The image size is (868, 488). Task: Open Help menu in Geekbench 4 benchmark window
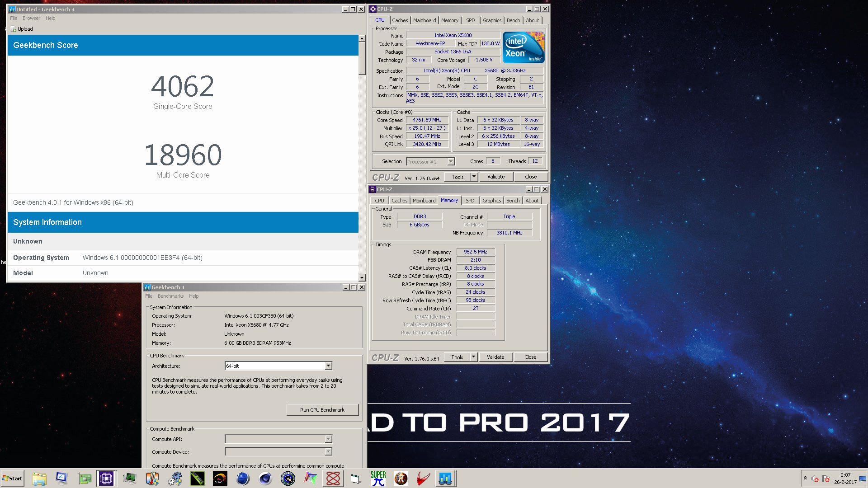193,296
